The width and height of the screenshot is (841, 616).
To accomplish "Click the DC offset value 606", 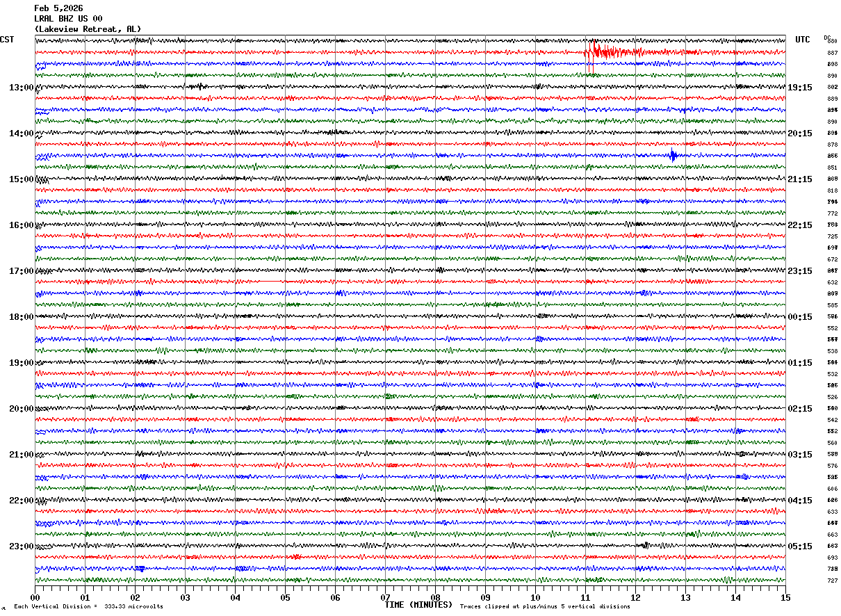I will click(x=832, y=489).
